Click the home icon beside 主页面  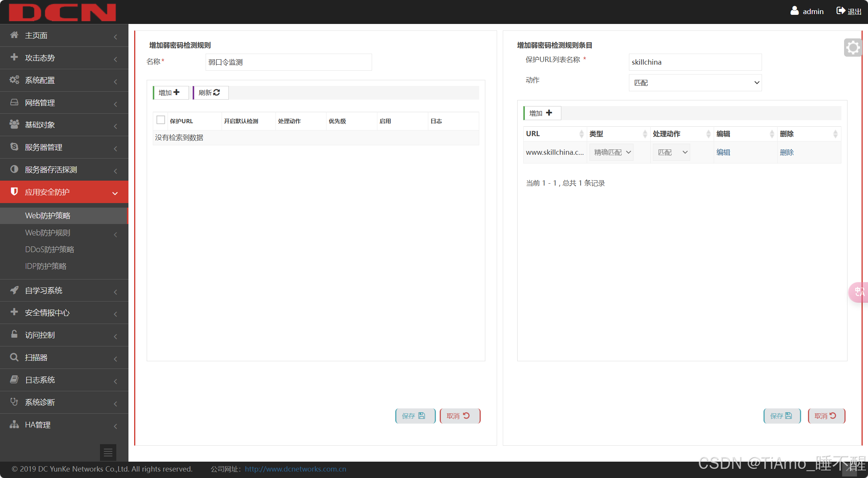click(14, 35)
